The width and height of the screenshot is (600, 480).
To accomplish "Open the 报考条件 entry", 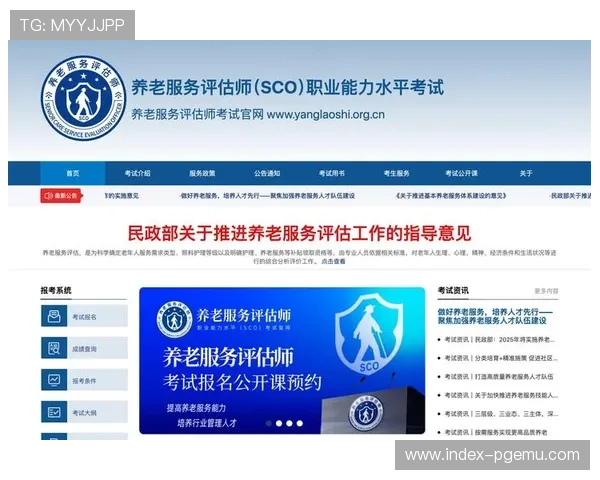I will [x=84, y=380].
